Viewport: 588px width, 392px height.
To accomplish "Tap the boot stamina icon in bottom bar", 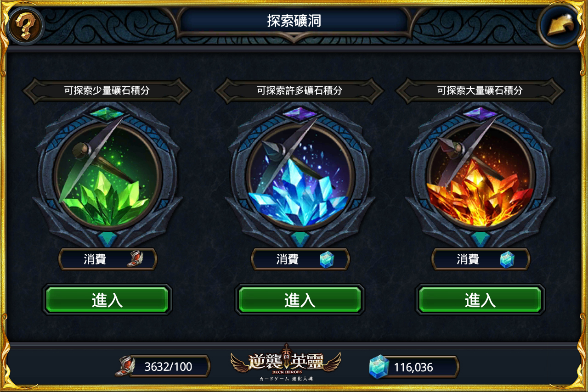I will click(x=125, y=366).
